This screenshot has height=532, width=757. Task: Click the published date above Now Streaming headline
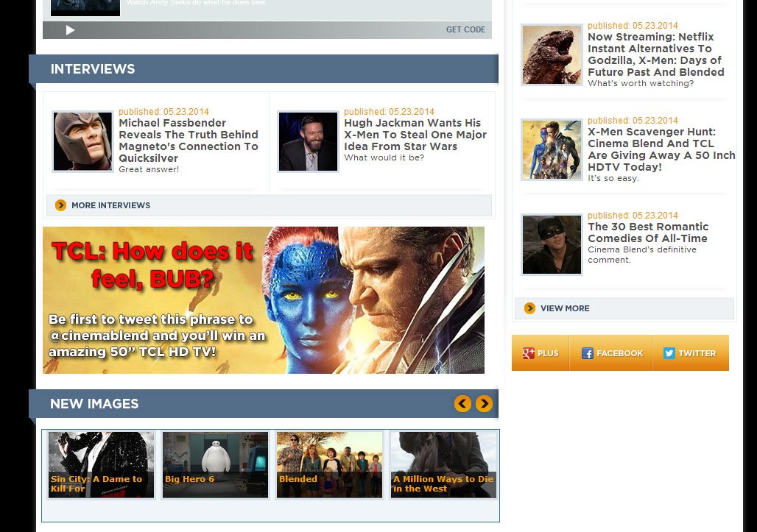633,26
